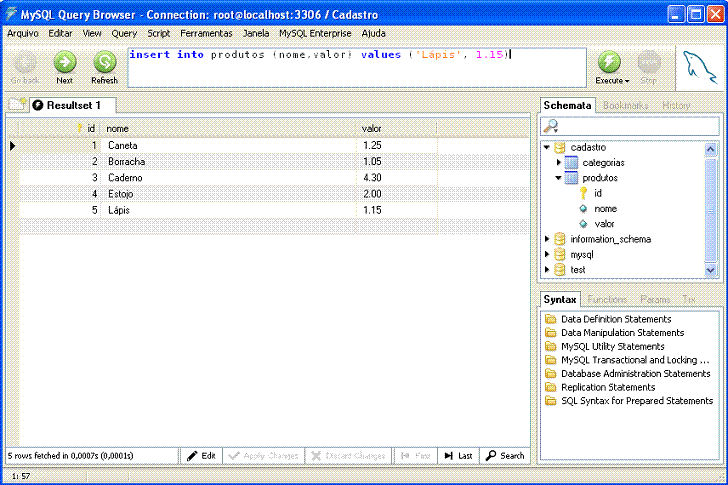Click the green Refresh icon
The width and height of the screenshot is (728, 485).
pyautogui.click(x=104, y=62)
